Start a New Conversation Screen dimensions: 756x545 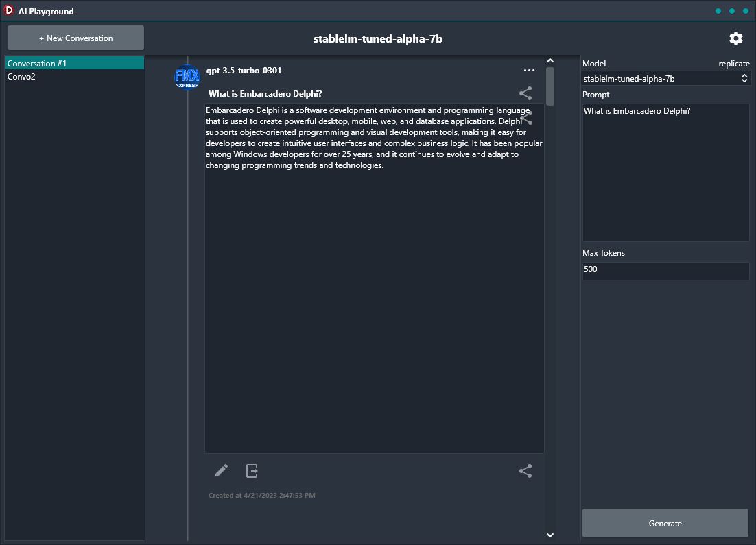(75, 38)
